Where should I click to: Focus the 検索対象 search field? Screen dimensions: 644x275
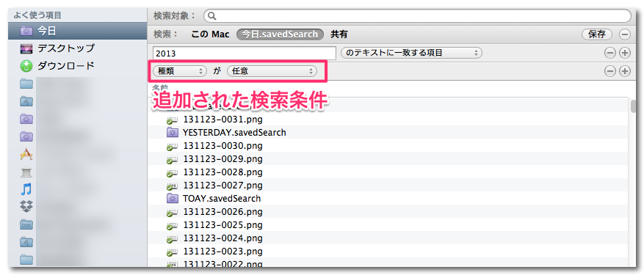point(417,16)
